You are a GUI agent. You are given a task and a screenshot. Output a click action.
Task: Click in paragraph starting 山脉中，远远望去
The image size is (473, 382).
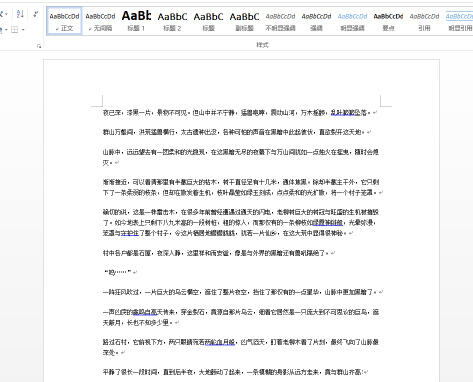(x=241, y=157)
